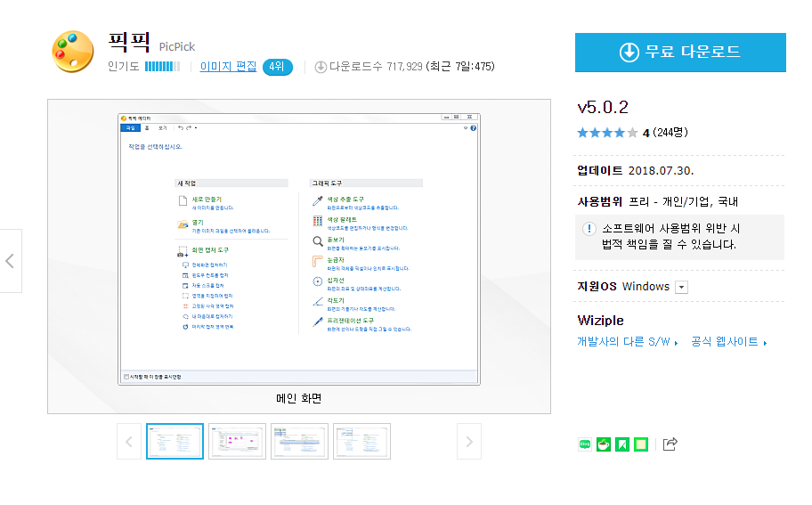Click blue help question icon in preview

(x=474, y=128)
